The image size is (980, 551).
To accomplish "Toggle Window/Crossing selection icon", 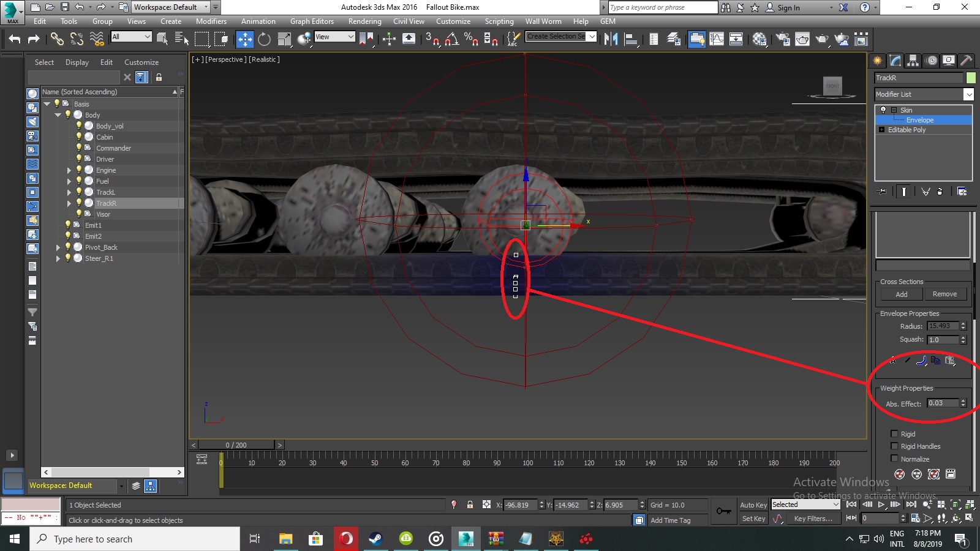I will point(221,39).
